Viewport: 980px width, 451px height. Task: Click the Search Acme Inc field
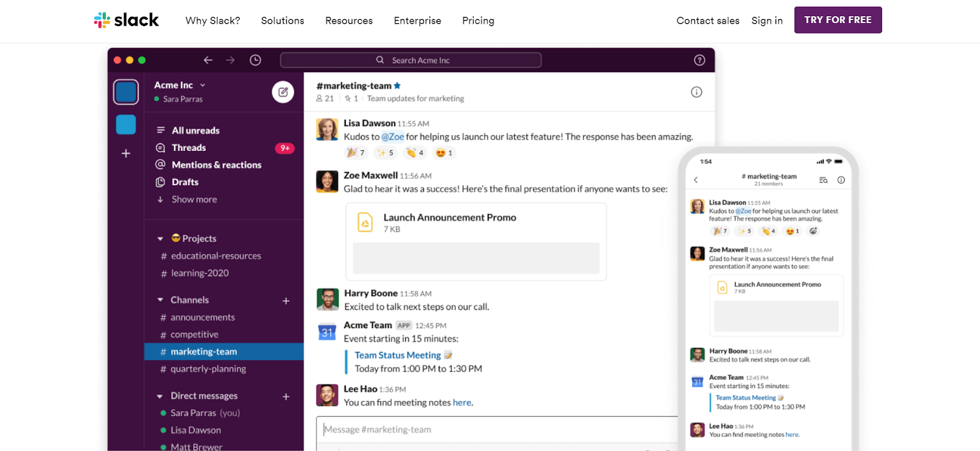tap(411, 60)
